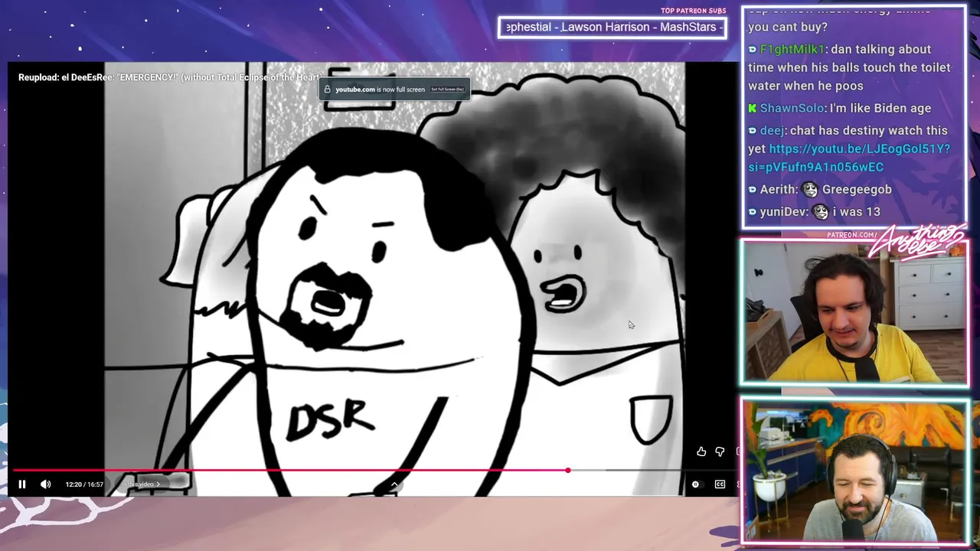Click the 'PATREON.COM/' overlay text
Viewport: 980px width, 551px height.
[x=852, y=234]
